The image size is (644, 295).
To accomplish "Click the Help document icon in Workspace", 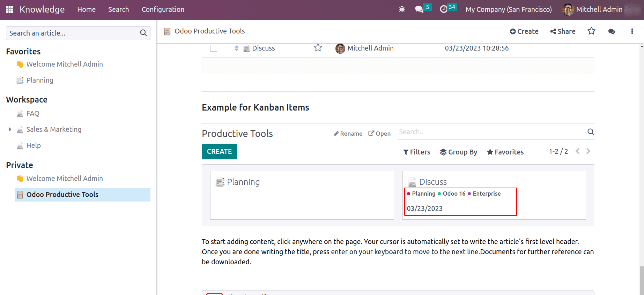I will click(x=20, y=146).
